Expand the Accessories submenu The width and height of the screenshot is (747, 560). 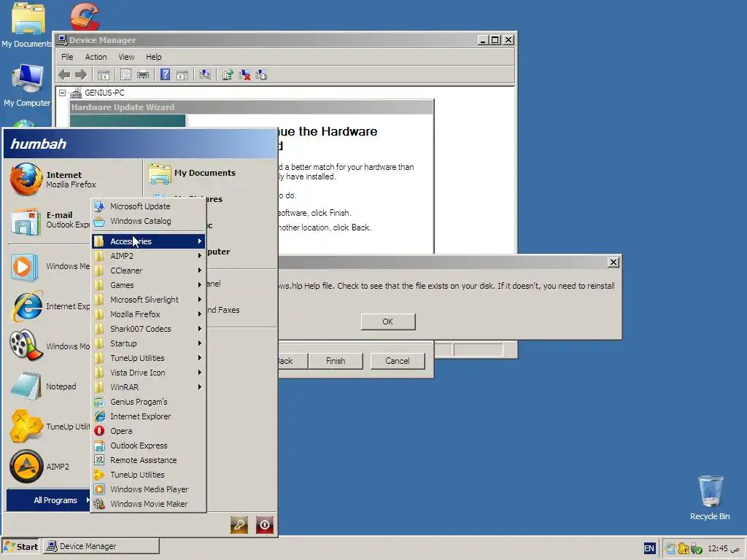(x=149, y=241)
